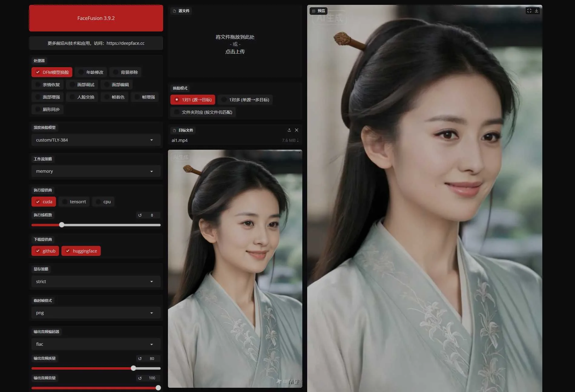Click the upload icon for target file

[289, 130]
